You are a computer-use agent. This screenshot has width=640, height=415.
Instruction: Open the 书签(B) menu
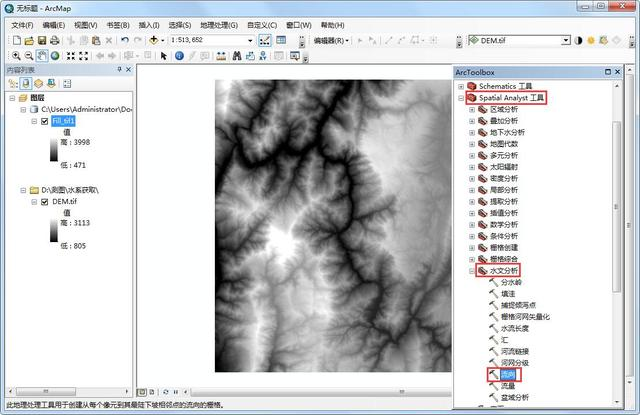(x=118, y=25)
